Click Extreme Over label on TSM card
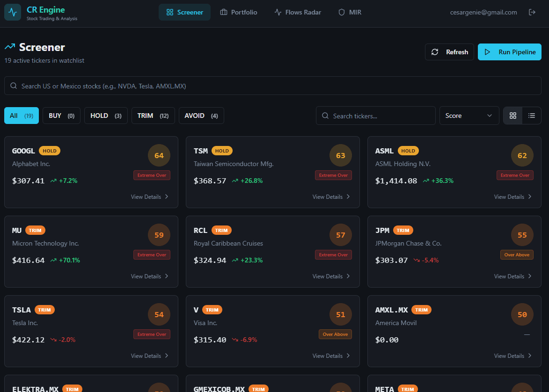 coord(333,175)
